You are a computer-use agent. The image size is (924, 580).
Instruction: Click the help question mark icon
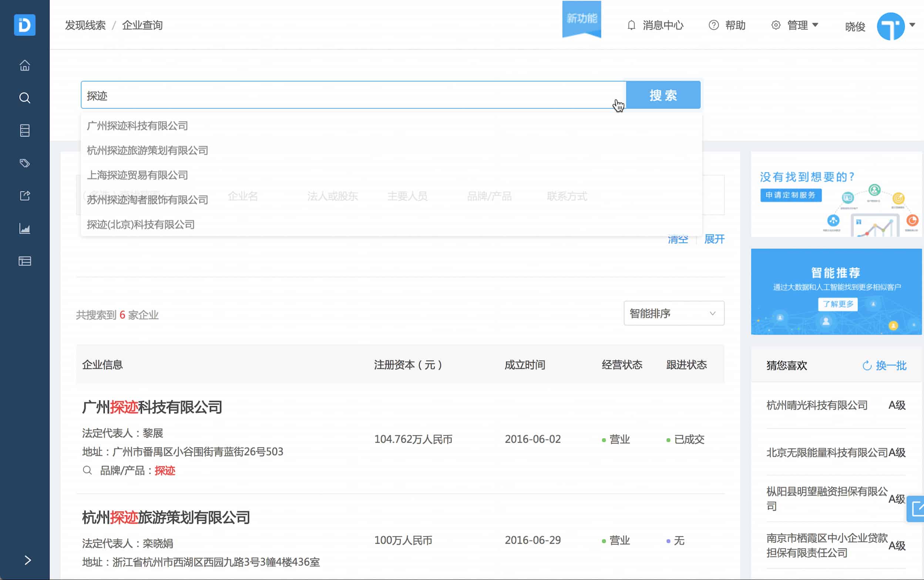[x=713, y=25]
